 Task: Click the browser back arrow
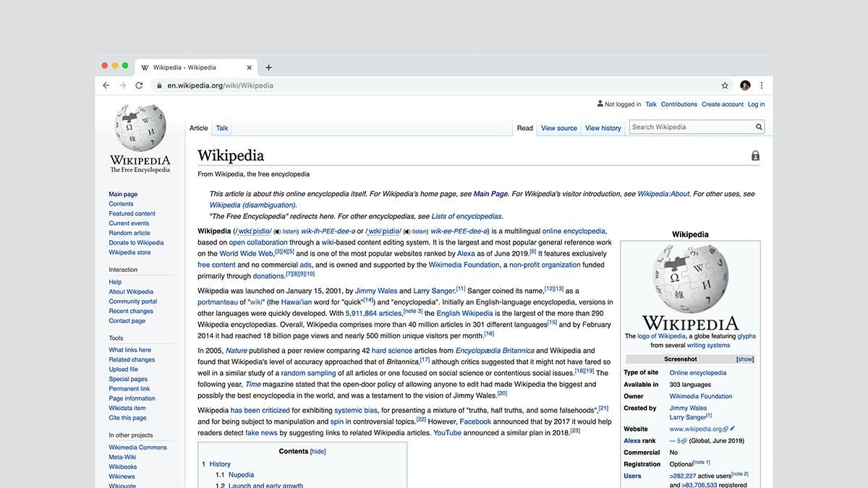pos(106,85)
